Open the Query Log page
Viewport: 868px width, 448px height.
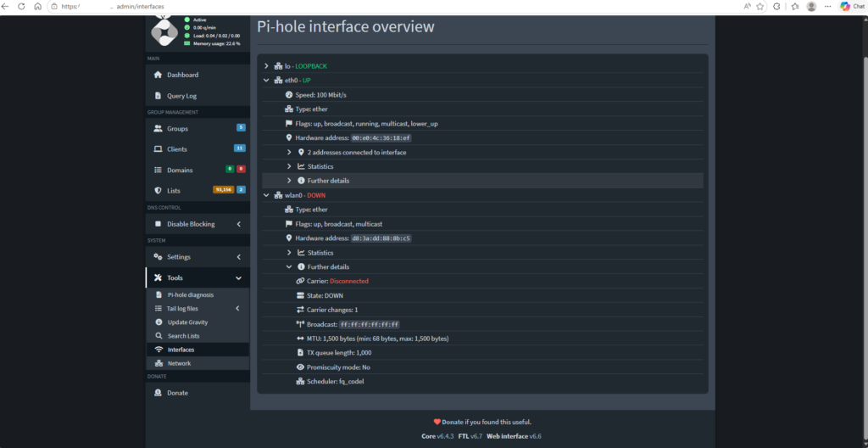coord(197,96)
